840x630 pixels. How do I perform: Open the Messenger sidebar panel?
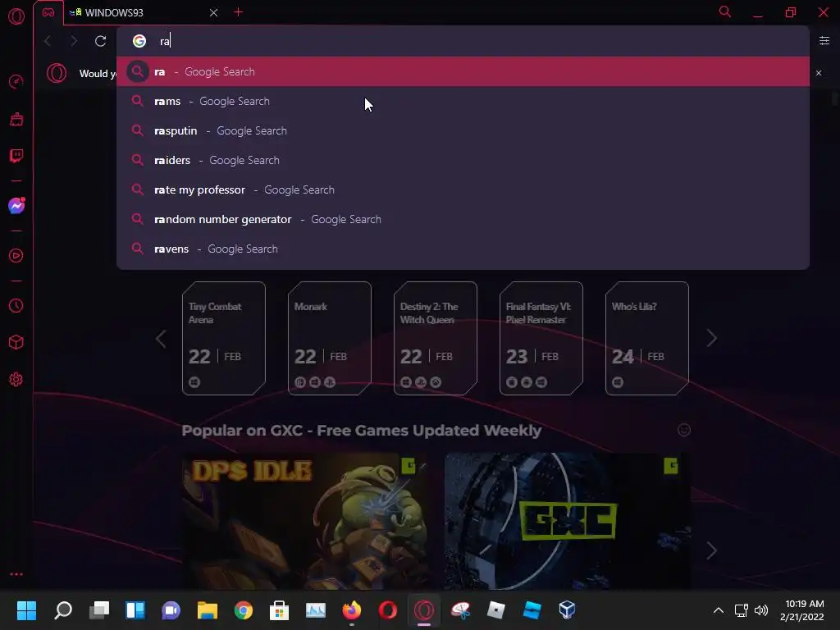tap(16, 206)
